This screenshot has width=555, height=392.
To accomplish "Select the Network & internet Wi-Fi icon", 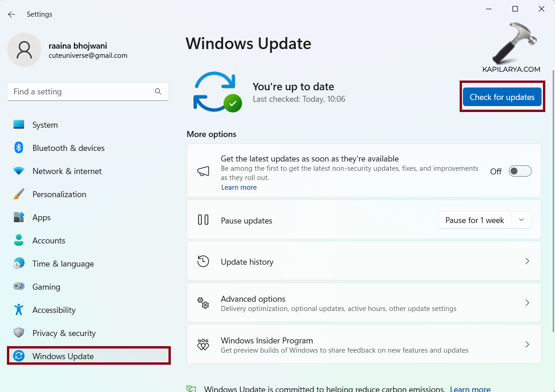I will pyautogui.click(x=19, y=171).
